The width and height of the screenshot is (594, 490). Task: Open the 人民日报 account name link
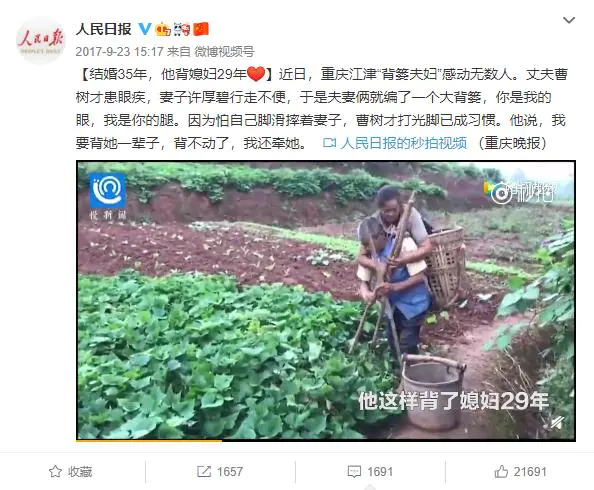pos(104,29)
